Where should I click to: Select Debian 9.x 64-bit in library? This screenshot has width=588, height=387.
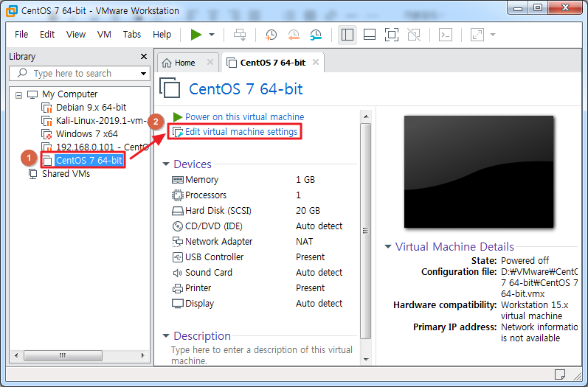click(91, 108)
